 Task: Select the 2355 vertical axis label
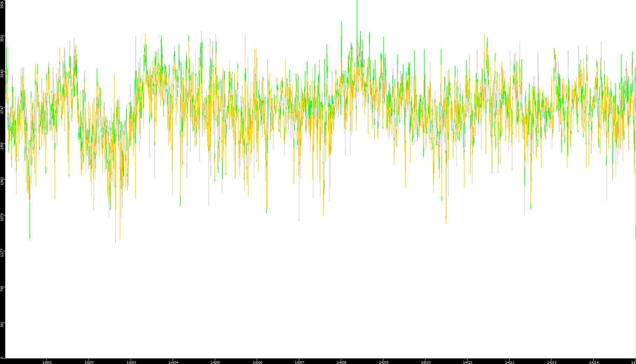click(2, 145)
